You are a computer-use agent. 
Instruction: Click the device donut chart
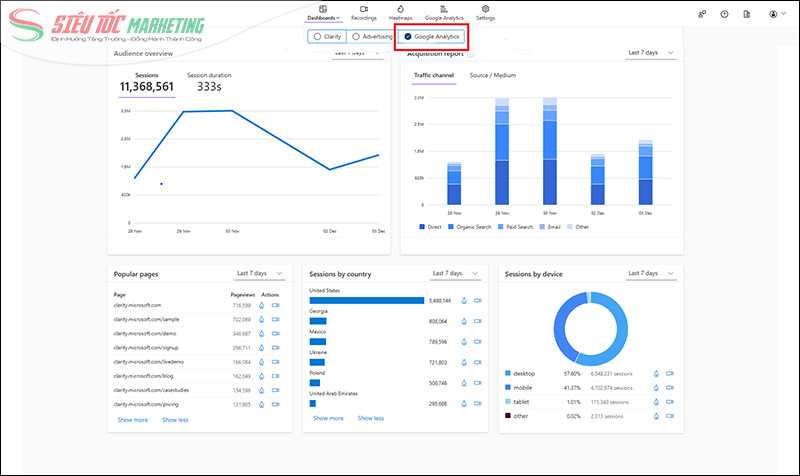pyautogui.click(x=591, y=329)
